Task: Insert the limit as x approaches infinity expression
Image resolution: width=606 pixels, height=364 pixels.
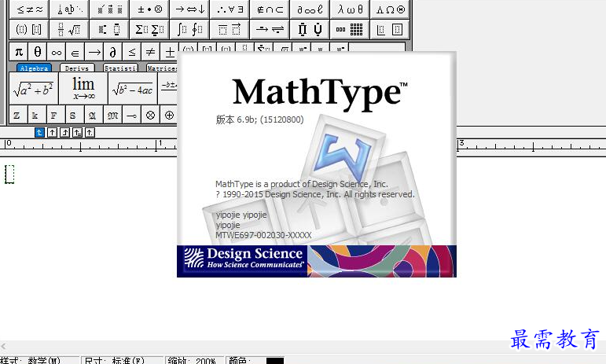Action: coord(83,89)
